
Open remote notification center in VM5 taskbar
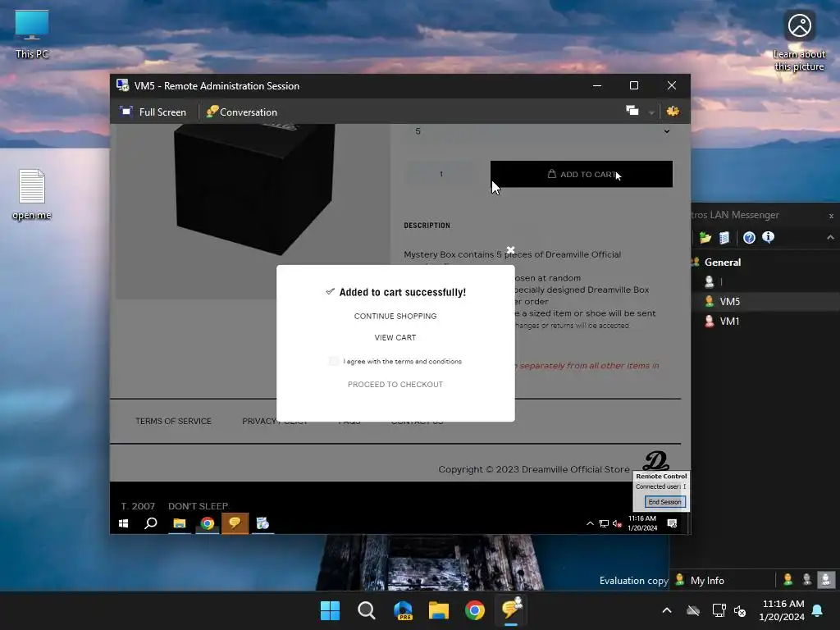click(x=673, y=523)
